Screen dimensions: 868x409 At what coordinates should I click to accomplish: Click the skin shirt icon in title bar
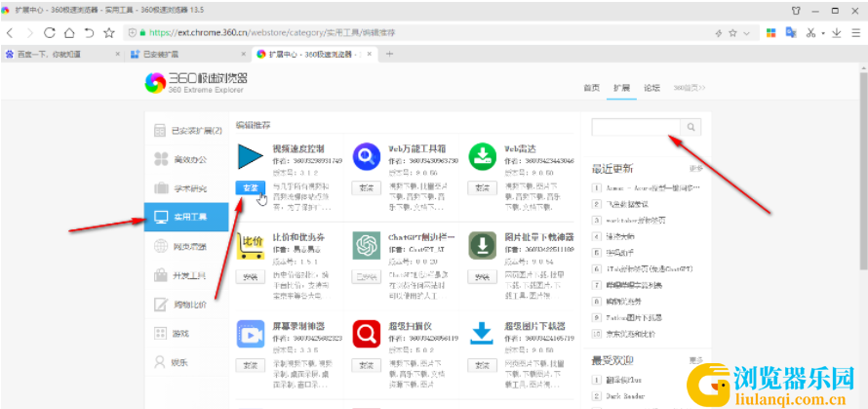click(x=796, y=10)
